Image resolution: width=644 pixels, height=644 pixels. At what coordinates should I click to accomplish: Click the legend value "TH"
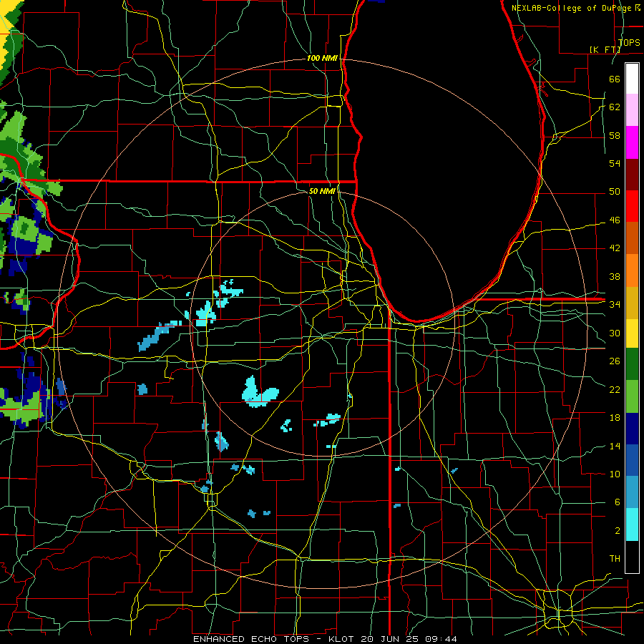(x=615, y=559)
